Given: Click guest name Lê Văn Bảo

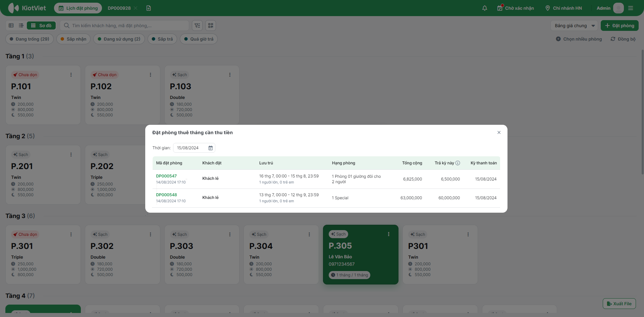Looking at the screenshot, I should click(340, 257).
